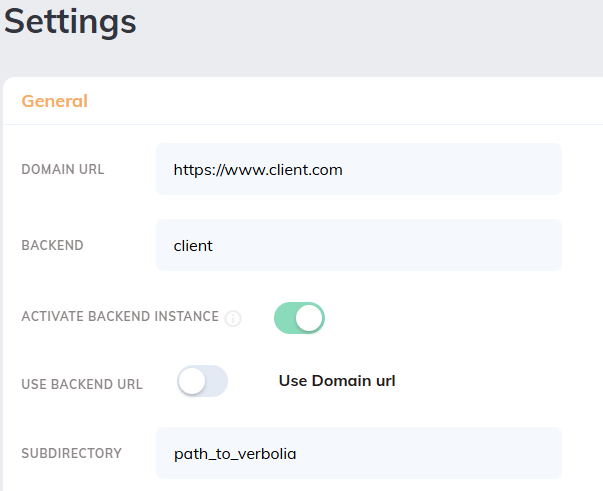Click the https://www.client.com text
The width and height of the screenshot is (603, 491).
[x=258, y=170]
